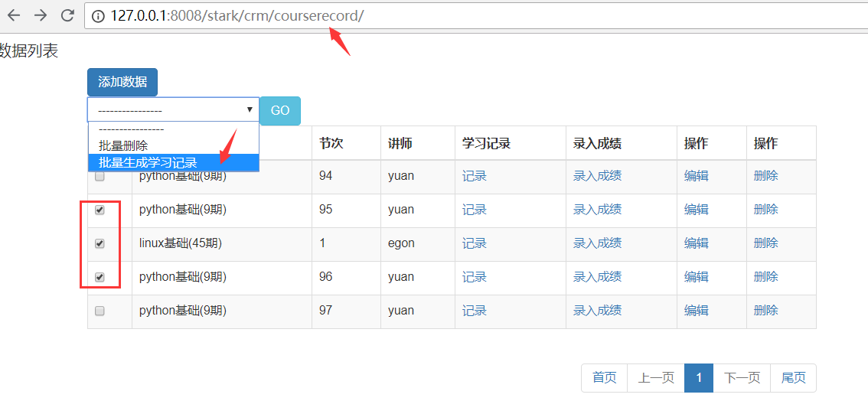Click 录入成绩 for lesson 95
The width and height of the screenshot is (868, 414).
pyautogui.click(x=597, y=209)
